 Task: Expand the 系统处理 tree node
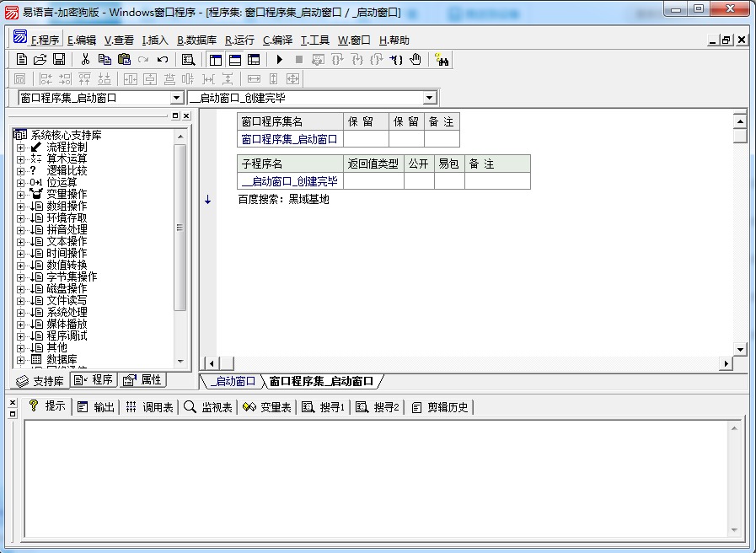21,313
